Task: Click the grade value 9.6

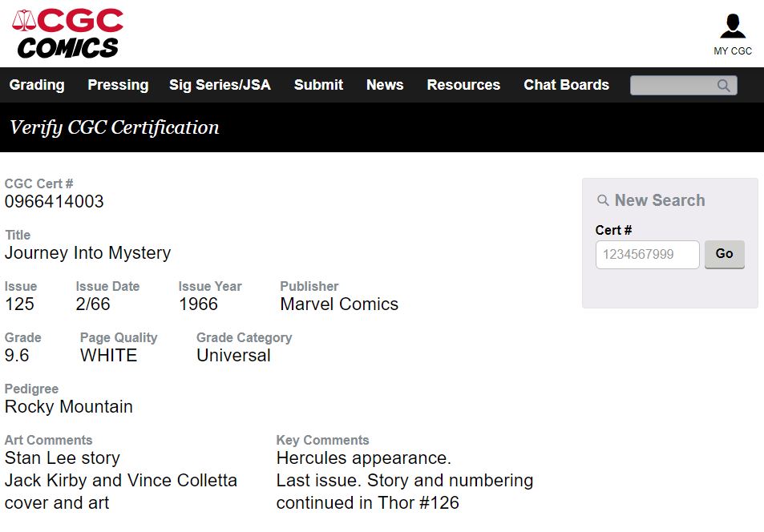Action: point(17,355)
